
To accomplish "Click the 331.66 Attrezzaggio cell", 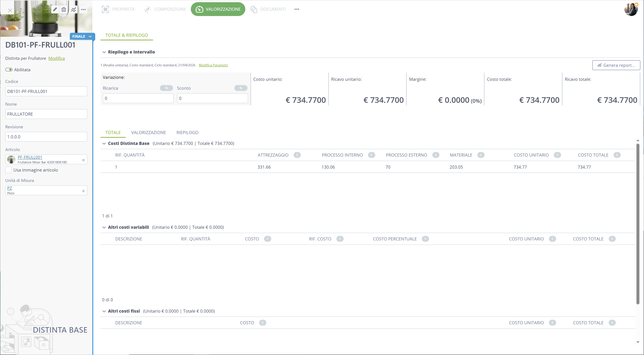I will tap(264, 167).
